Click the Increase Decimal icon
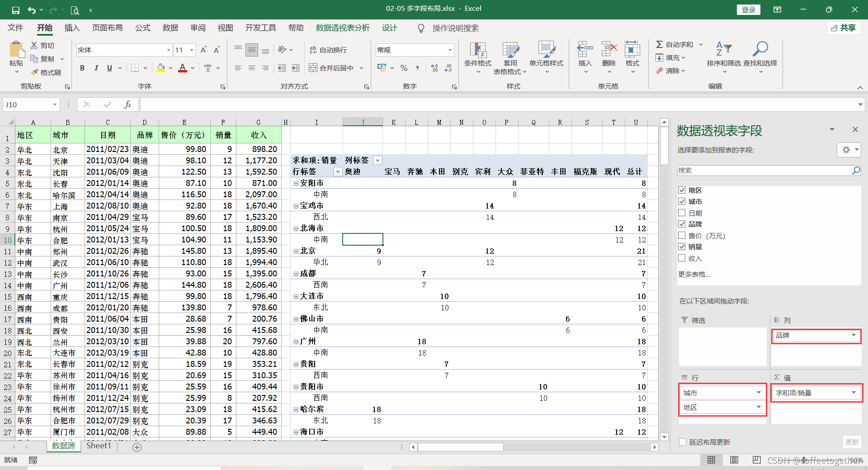Image resolution: width=868 pixels, height=470 pixels. [434, 68]
